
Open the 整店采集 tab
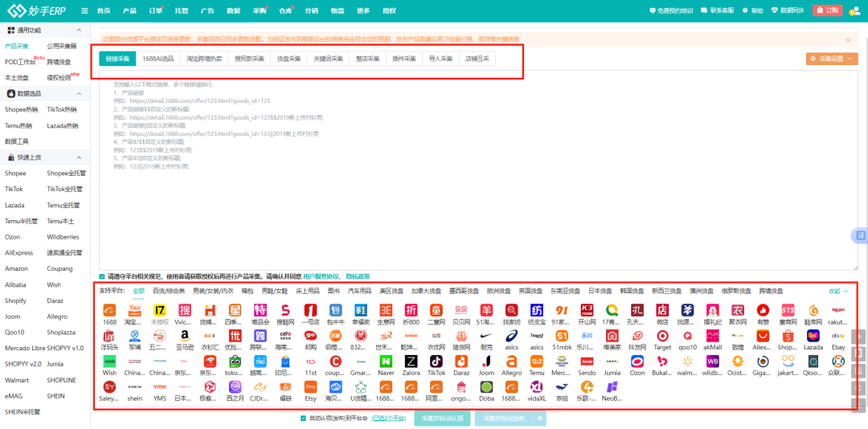367,59
